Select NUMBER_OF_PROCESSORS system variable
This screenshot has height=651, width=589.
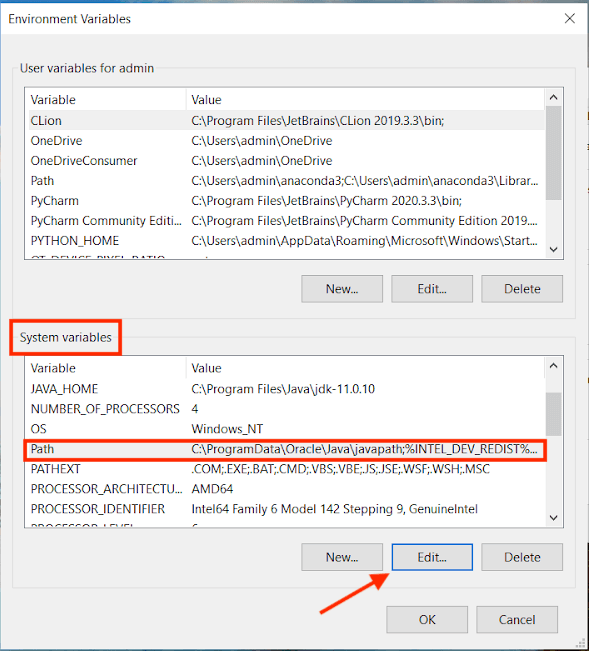(286, 409)
